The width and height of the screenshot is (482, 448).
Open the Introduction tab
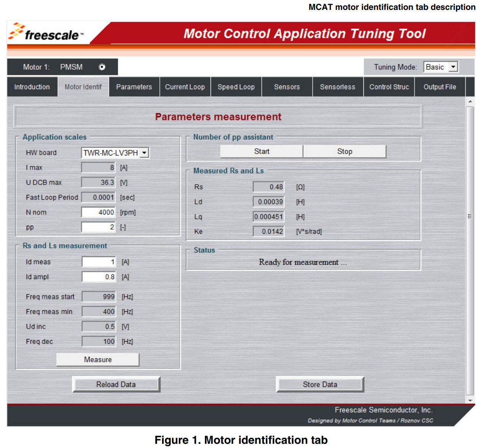32,87
